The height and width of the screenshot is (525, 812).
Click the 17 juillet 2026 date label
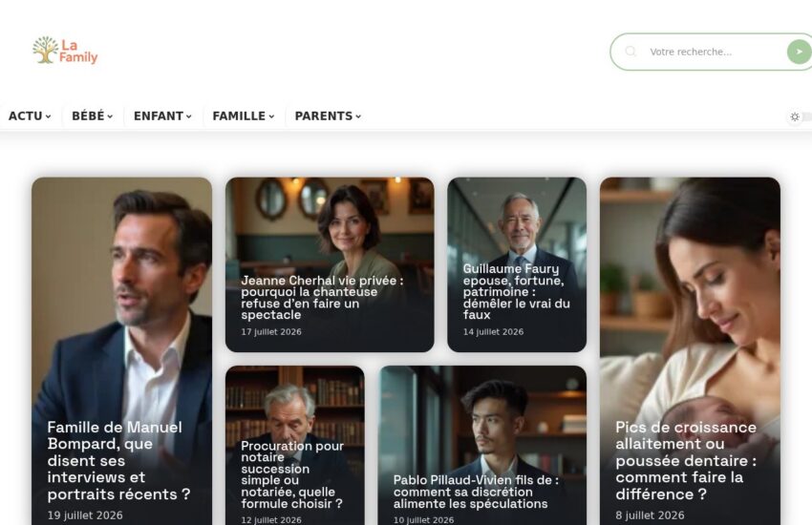(x=271, y=331)
